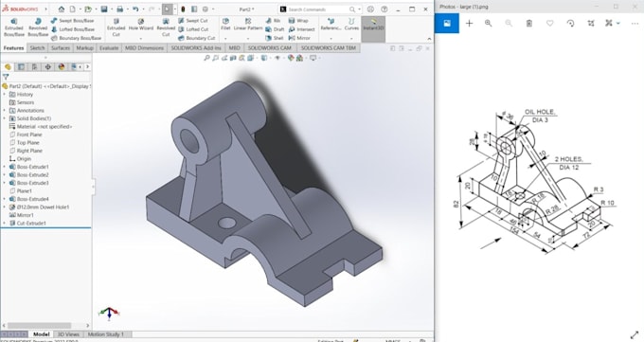Zoom in on image in Photos window
The width and height of the screenshot is (644, 342).
[488, 24]
